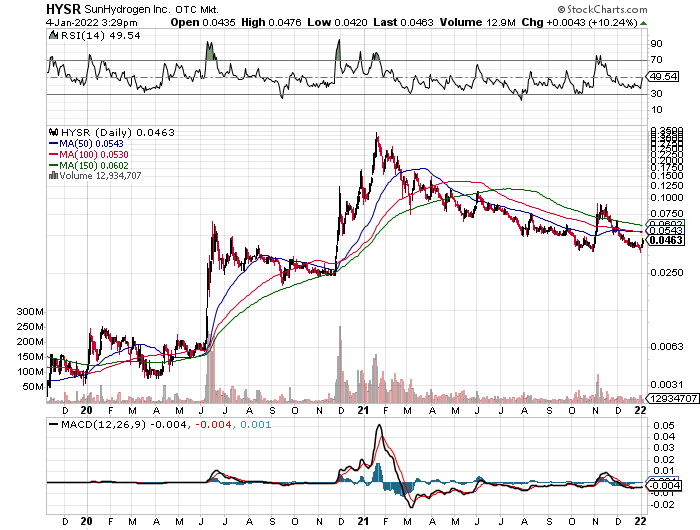
Task: Click the blue 0.001 MACD histogram value
Action: pos(255,425)
